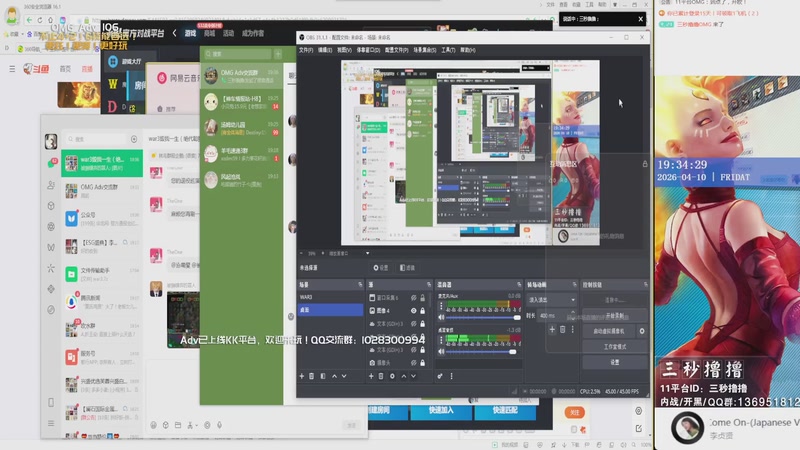
Task: Open OBS 工具(T) menu
Action: [x=448, y=50]
